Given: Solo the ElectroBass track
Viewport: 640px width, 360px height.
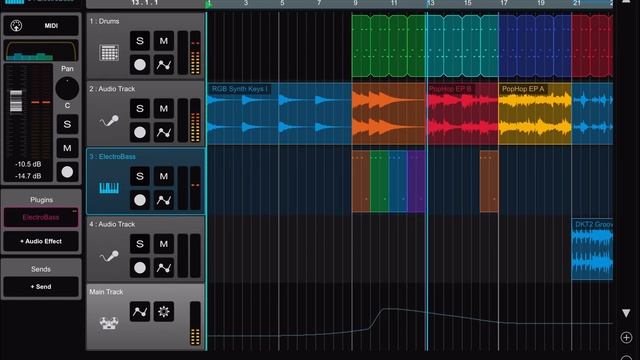Looking at the screenshot, I should tap(140, 176).
